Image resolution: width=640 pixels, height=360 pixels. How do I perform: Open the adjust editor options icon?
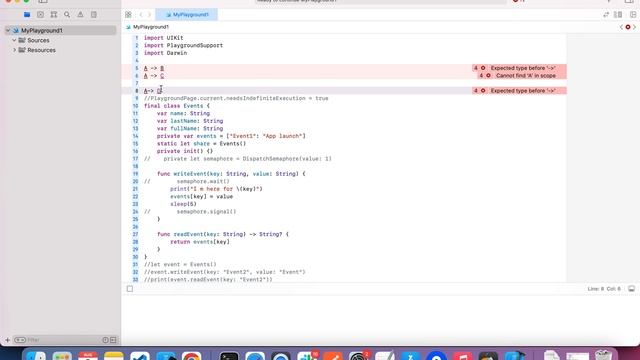coord(618,15)
